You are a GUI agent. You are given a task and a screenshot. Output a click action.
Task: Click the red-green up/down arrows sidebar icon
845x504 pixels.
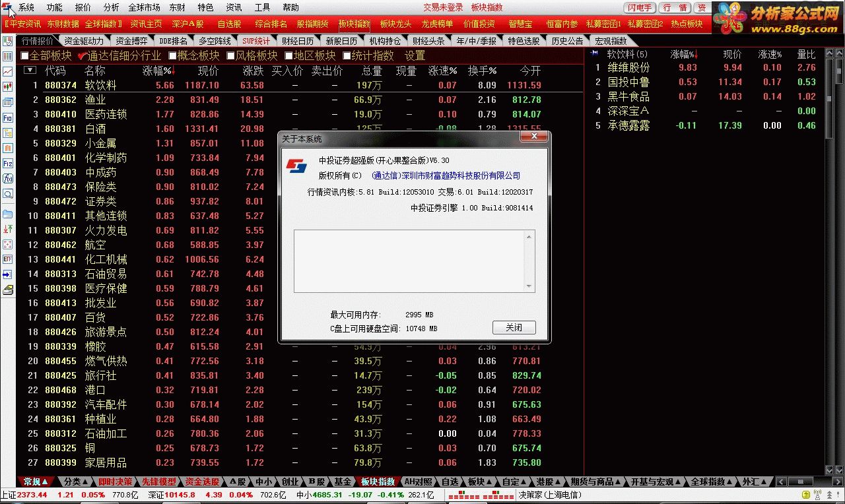pyautogui.click(x=8, y=229)
